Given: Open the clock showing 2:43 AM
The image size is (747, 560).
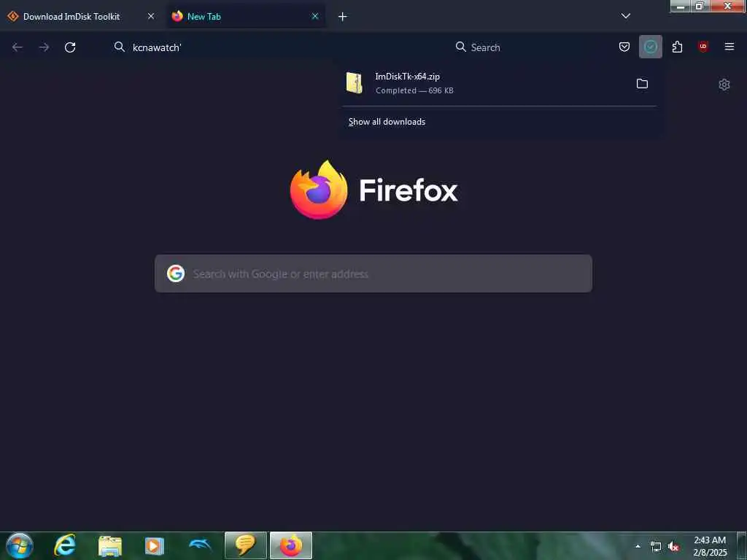Looking at the screenshot, I should coord(710,546).
